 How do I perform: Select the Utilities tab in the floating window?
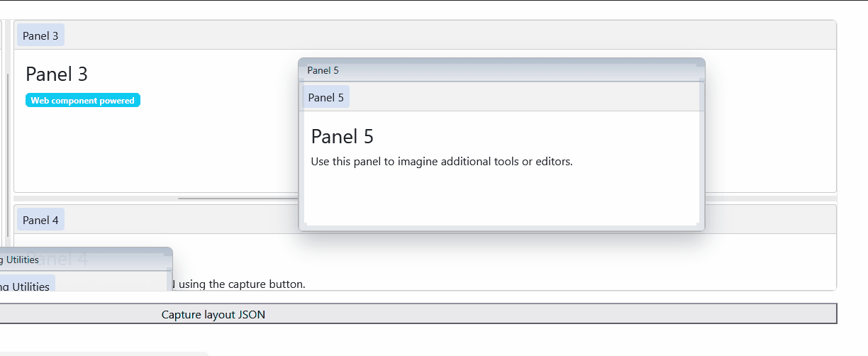pyautogui.click(x=27, y=286)
